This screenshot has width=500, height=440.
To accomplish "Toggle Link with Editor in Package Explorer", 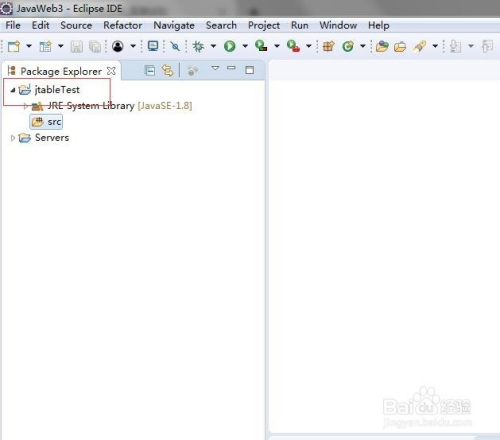I will [x=168, y=70].
